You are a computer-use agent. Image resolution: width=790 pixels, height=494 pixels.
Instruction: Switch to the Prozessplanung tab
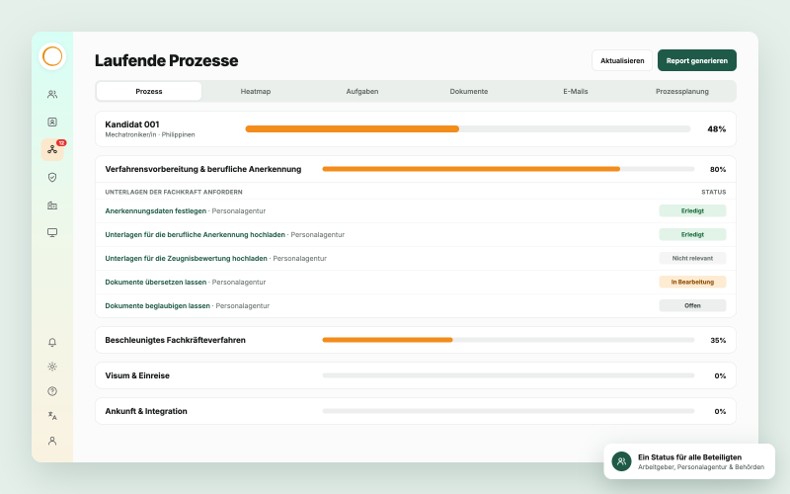click(682, 91)
